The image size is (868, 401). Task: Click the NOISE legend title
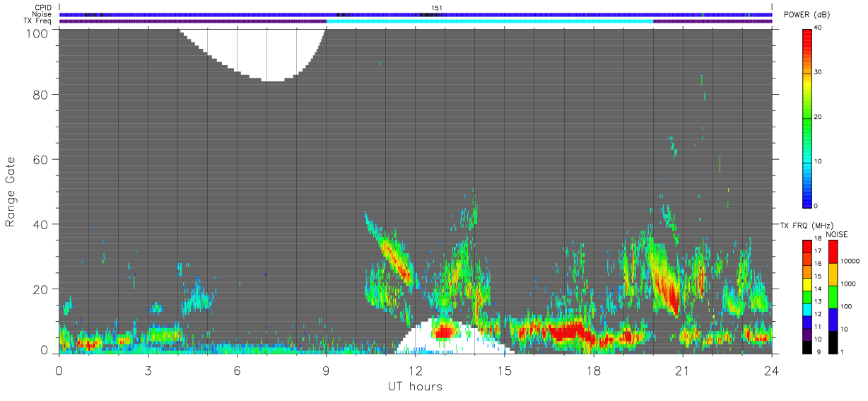(x=836, y=234)
